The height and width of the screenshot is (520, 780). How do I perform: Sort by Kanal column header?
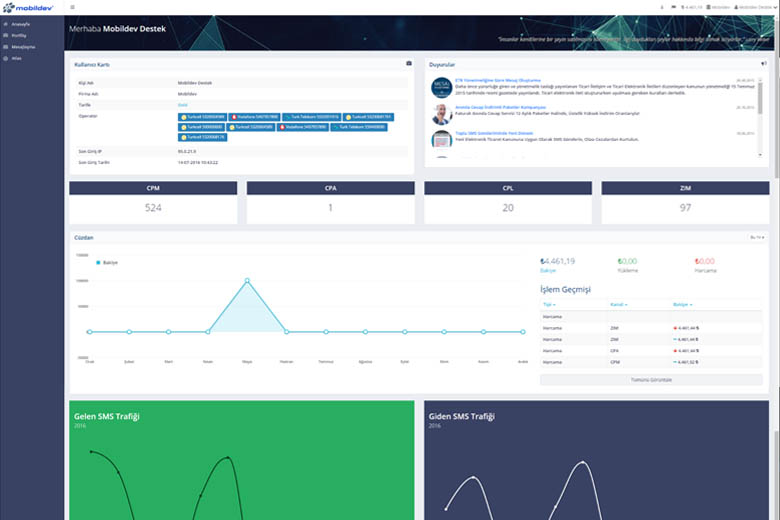pos(618,304)
